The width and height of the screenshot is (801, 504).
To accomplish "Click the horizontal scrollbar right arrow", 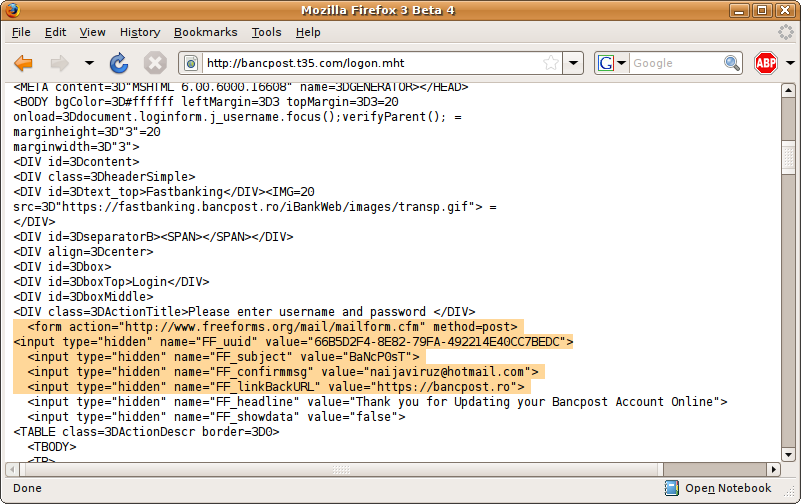I will pyautogui.click(x=773, y=469).
